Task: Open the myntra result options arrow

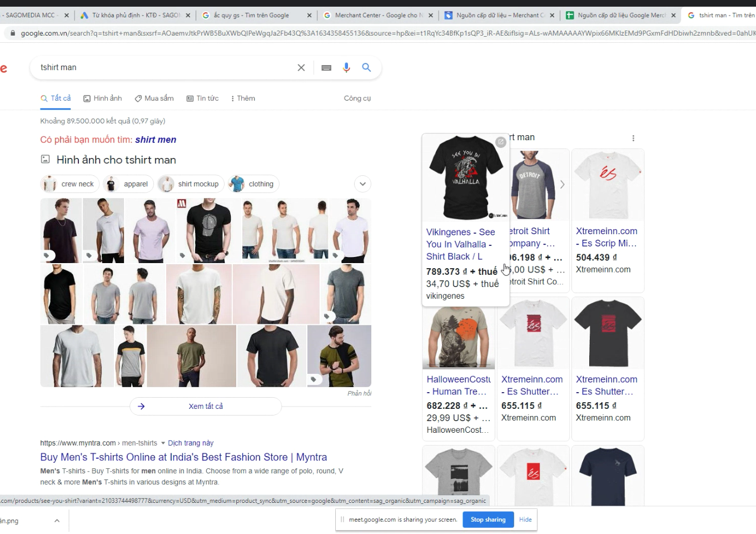Action: (x=163, y=443)
